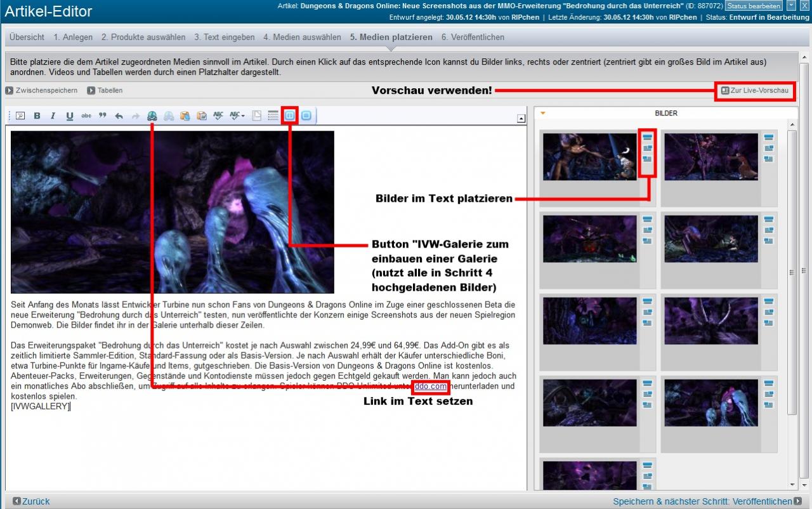The width and height of the screenshot is (812, 509).
Task: Redo the last edit
Action: point(135,116)
